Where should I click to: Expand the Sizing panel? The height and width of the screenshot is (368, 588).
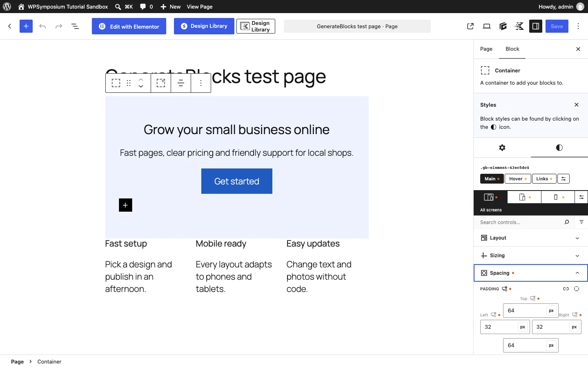coord(531,256)
